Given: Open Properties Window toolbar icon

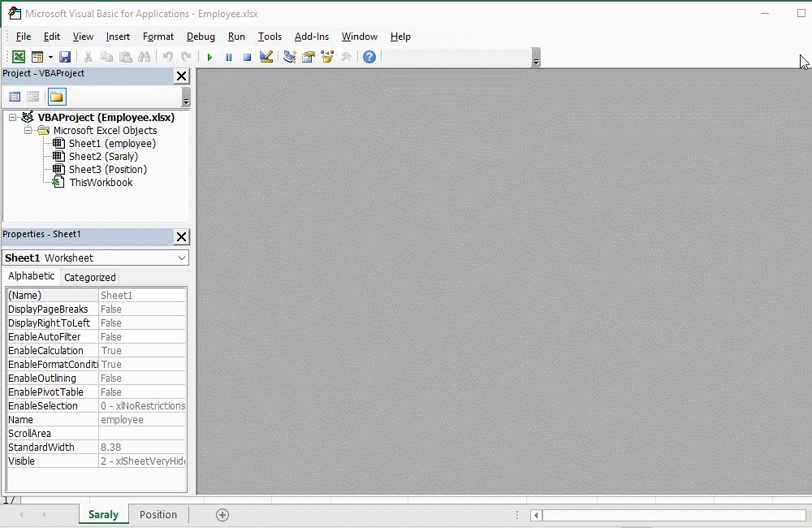Looking at the screenshot, I should point(309,57).
